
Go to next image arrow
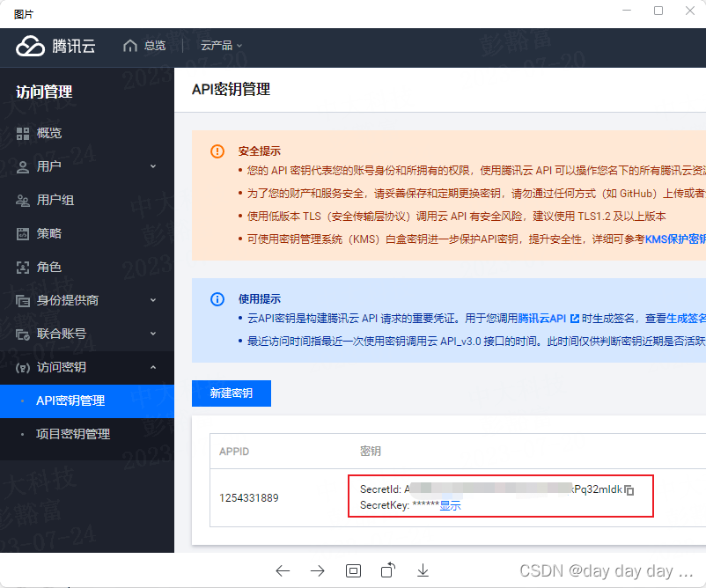click(318, 571)
